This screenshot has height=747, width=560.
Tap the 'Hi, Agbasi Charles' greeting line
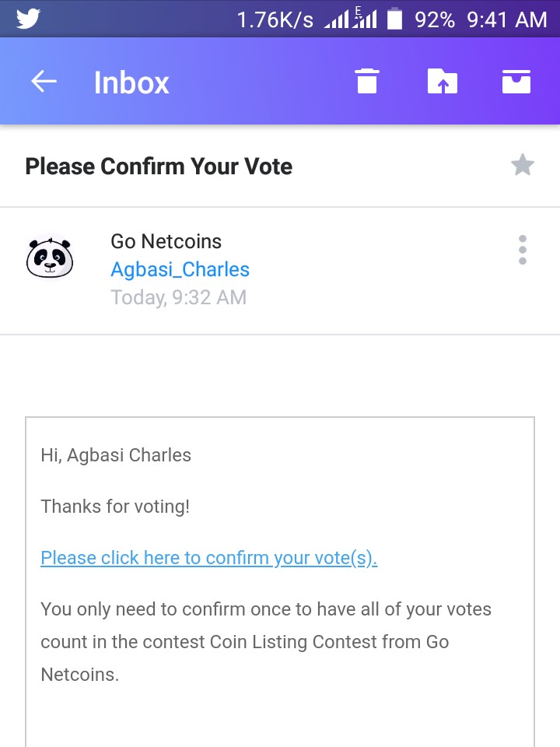click(116, 455)
